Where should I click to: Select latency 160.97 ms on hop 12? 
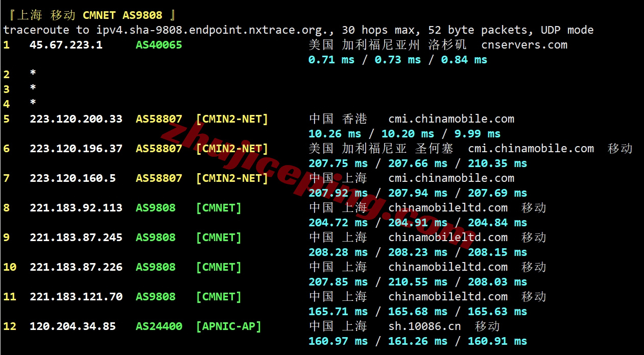coord(338,341)
